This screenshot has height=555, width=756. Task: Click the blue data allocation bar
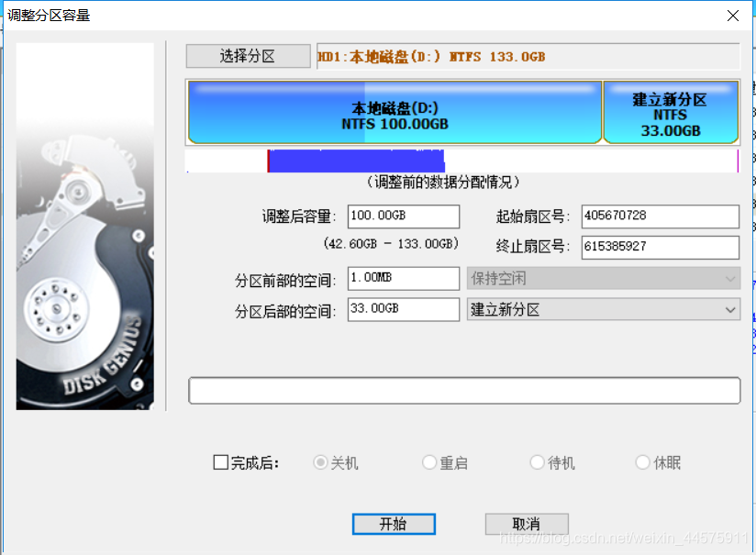[357, 161]
